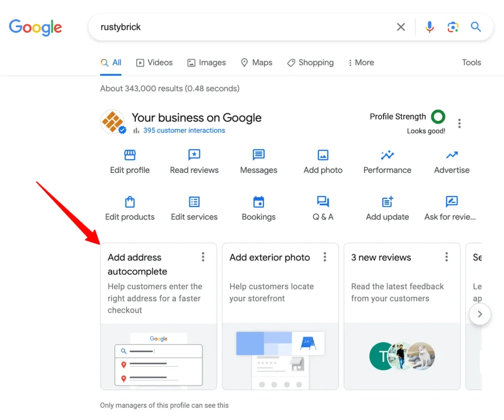This screenshot has width=504, height=420.
Task: Open Google Lens image search
Action: [453, 27]
